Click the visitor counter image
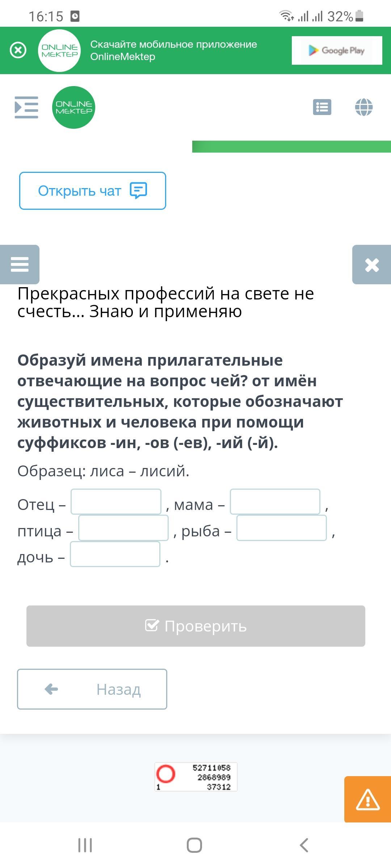 pos(196,777)
